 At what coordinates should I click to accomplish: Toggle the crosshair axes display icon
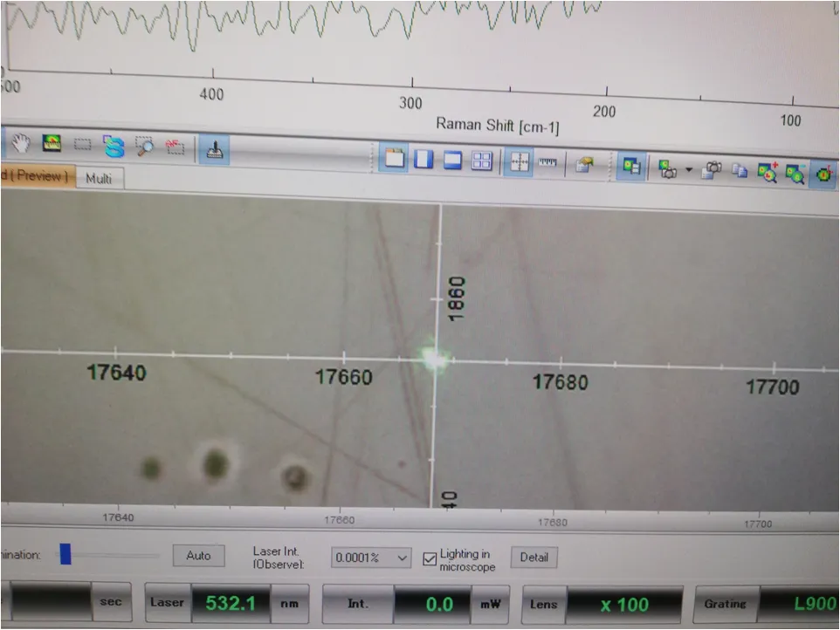tap(519, 161)
